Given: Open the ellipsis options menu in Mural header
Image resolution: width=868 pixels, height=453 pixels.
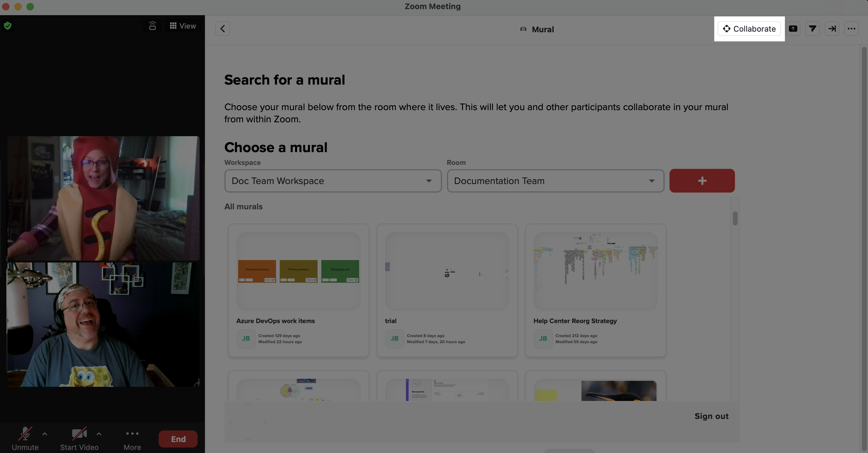Looking at the screenshot, I should pos(851,29).
